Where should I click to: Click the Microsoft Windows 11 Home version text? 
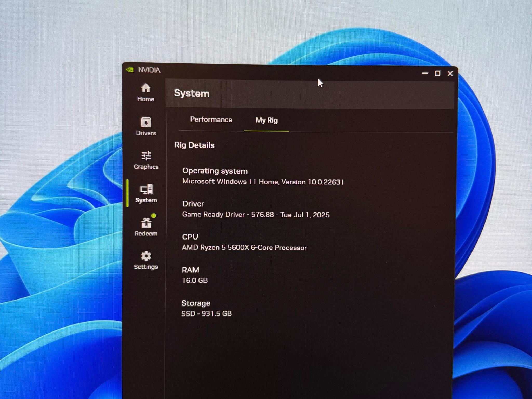(263, 182)
